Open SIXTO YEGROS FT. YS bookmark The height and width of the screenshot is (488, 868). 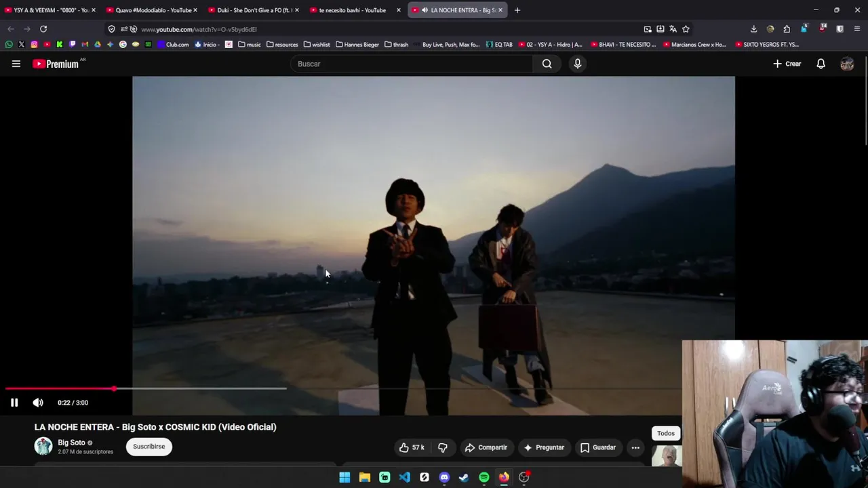click(768, 45)
